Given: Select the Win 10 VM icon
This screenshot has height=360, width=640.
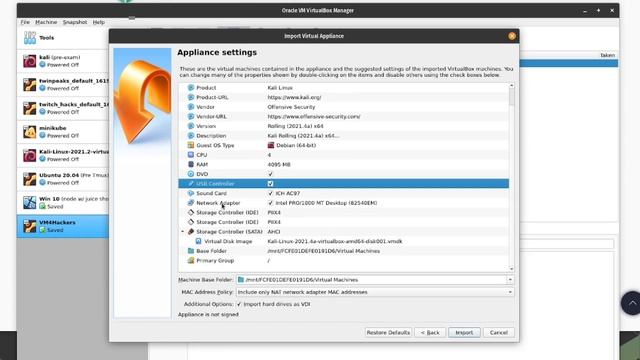Looking at the screenshot, I should (29, 202).
